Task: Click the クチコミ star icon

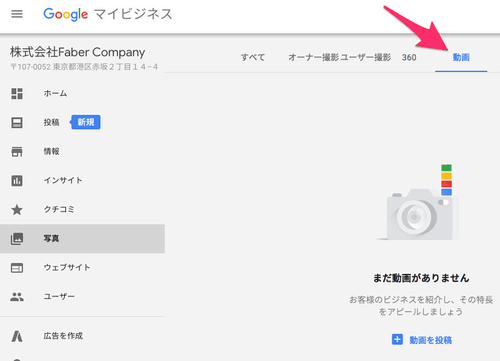Action: coord(17,210)
